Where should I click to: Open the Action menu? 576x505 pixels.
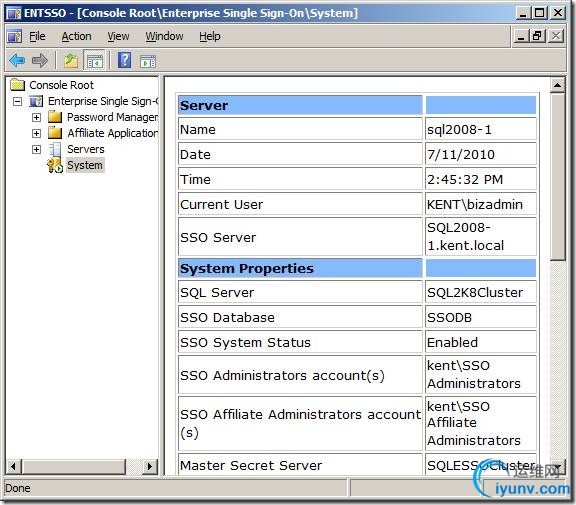tap(76, 36)
